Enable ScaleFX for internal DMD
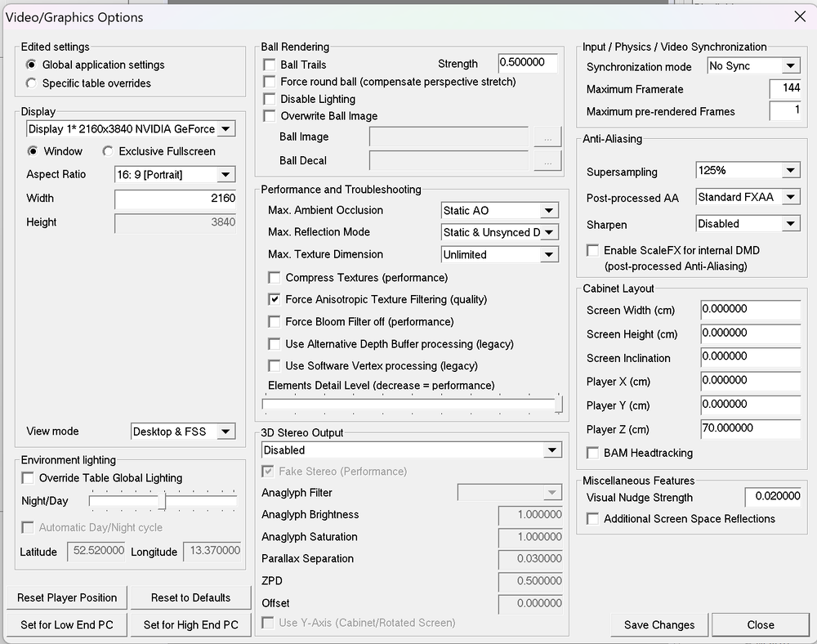The width and height of the screenshot is (817, 644). click(592, 250)
